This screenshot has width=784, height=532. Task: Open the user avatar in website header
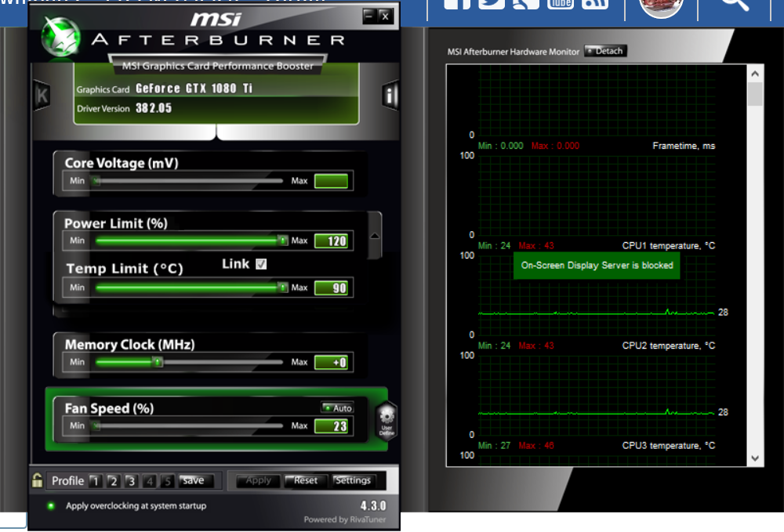[661, 8]
